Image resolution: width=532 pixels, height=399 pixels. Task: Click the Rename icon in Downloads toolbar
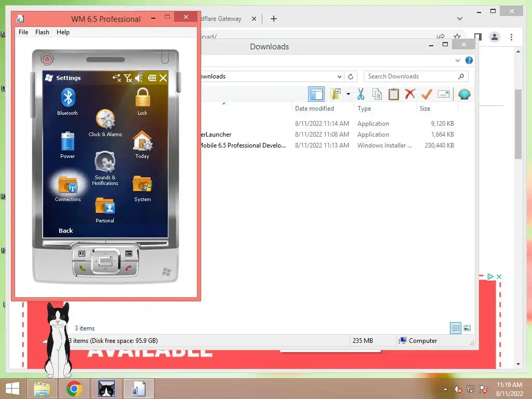[444, 94]
